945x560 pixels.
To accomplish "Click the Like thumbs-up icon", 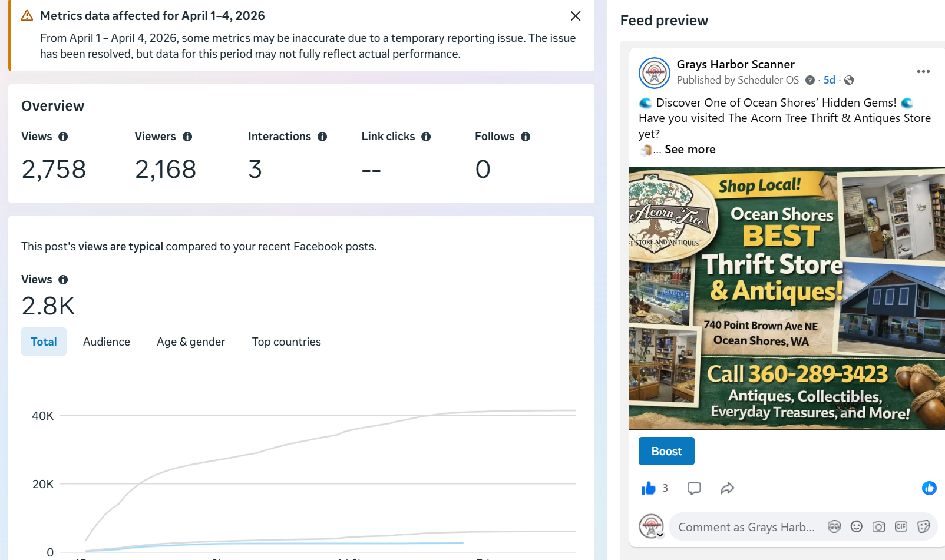I will (648, 488).
